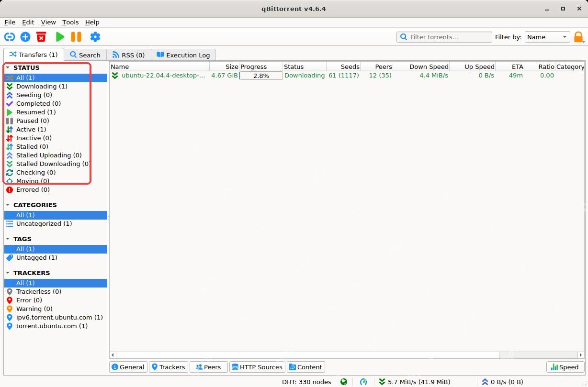Click the 2.8% progress bar

[261, 76]
